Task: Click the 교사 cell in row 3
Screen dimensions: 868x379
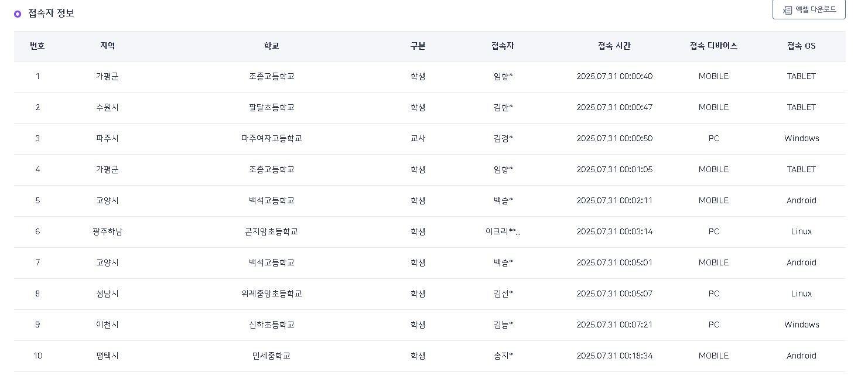Action: click(x=418, y=139)
